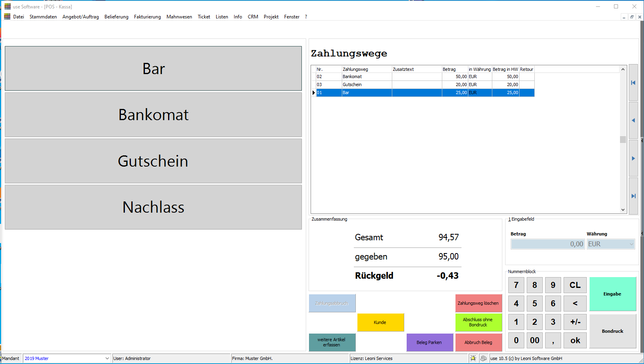Click the sun icon in status bar
This screenshot has width=644, height=364.
pyautogui.click(x=473, y=358)
